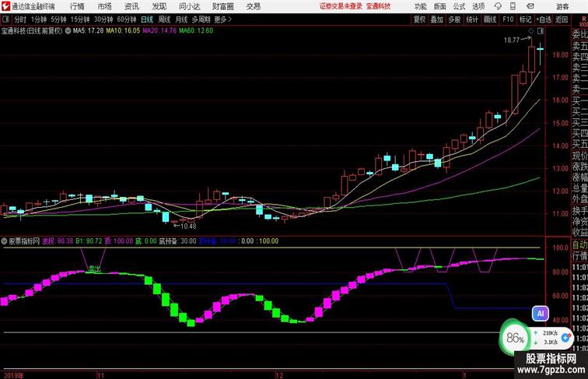Screen dimensions: 588x379
Task: Switch to 月线 monthly period
Action: [x=181, y=19]
